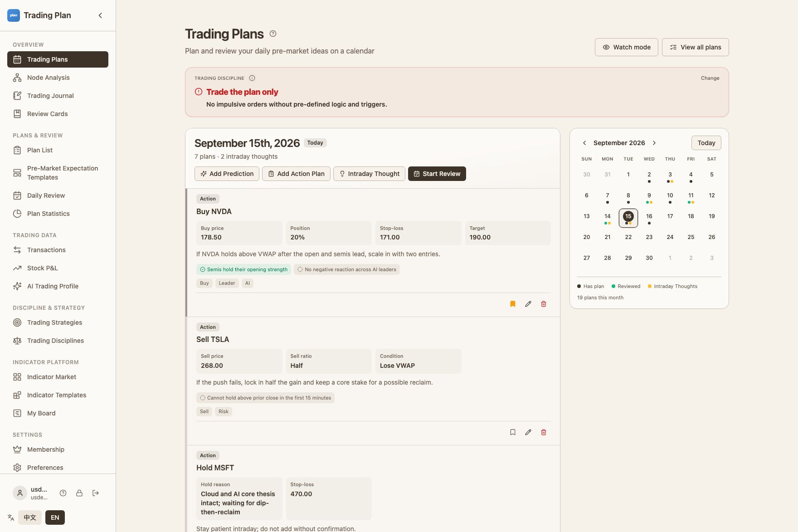Image resolution: width=798 pixels, height=532 pixels.
Task: Add a new Prediction
Action: [x=227, y=174]
